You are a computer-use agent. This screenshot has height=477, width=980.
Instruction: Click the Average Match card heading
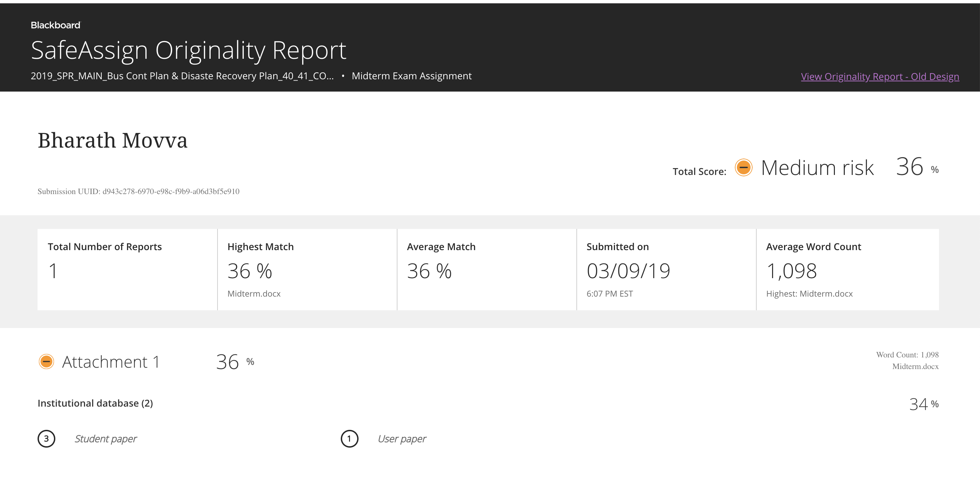pyautogui.click(x=441, y=247)
